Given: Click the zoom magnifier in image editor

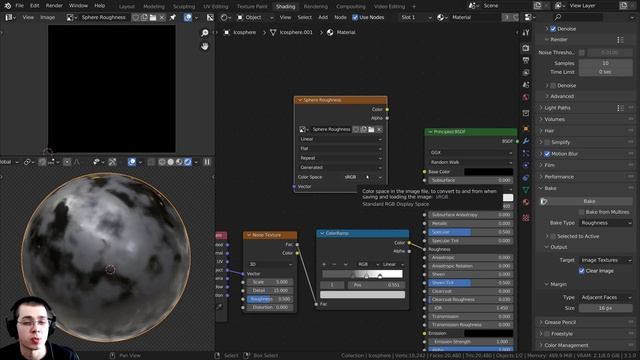Looking at the screenshot, I should pos(204,33).
